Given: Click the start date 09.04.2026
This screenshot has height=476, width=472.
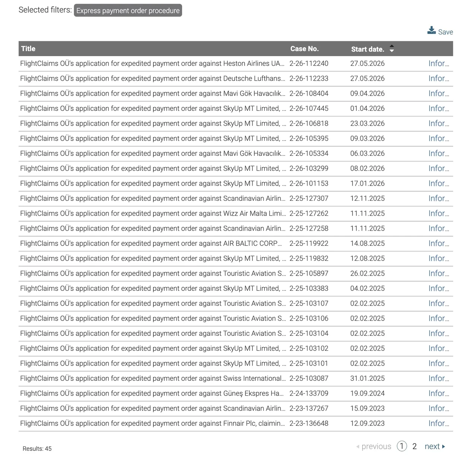Looking at the screenshot, I should click(367, 93).
